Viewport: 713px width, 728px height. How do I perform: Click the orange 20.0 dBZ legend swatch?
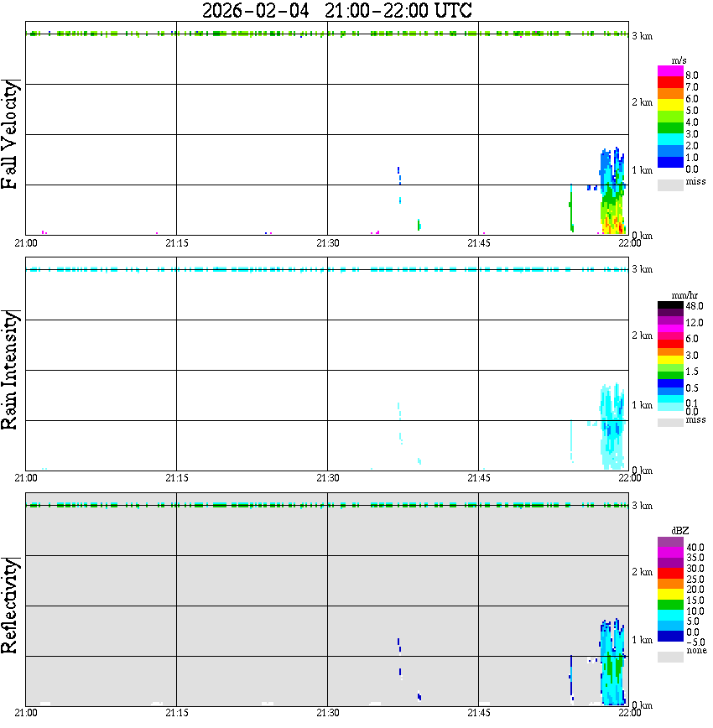(x=670, y=585)
